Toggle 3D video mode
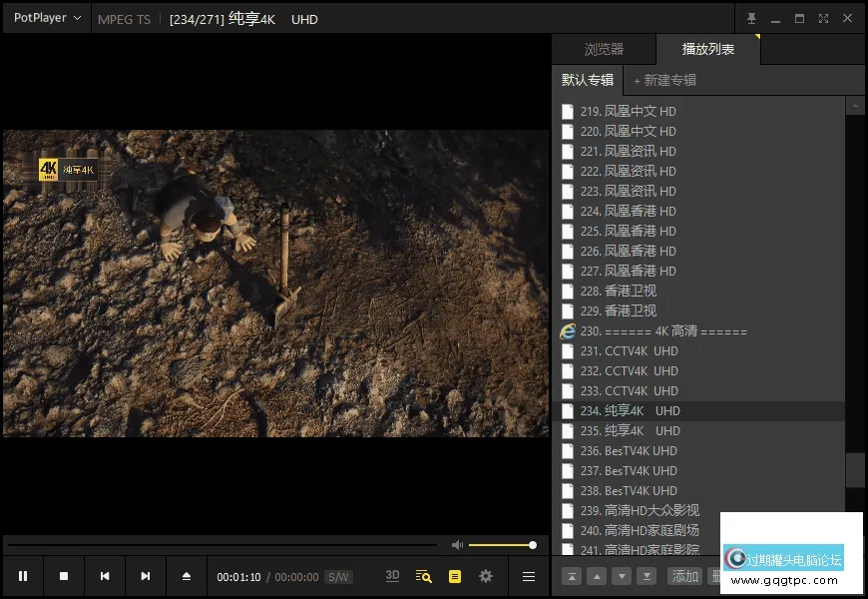The height and width of the screenshot is (599, 868). pyautogui.click(x=392, y=576)
